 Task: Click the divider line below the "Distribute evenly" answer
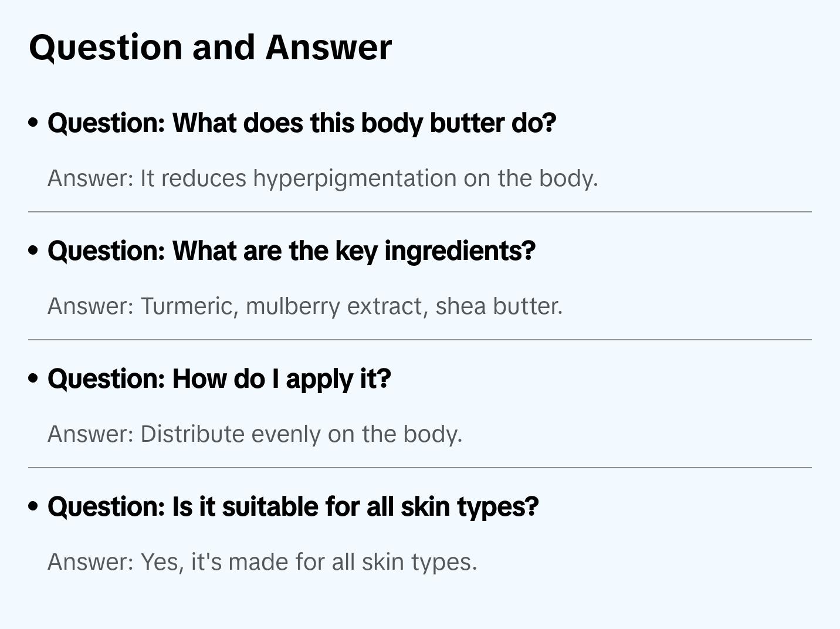[420, 468]
